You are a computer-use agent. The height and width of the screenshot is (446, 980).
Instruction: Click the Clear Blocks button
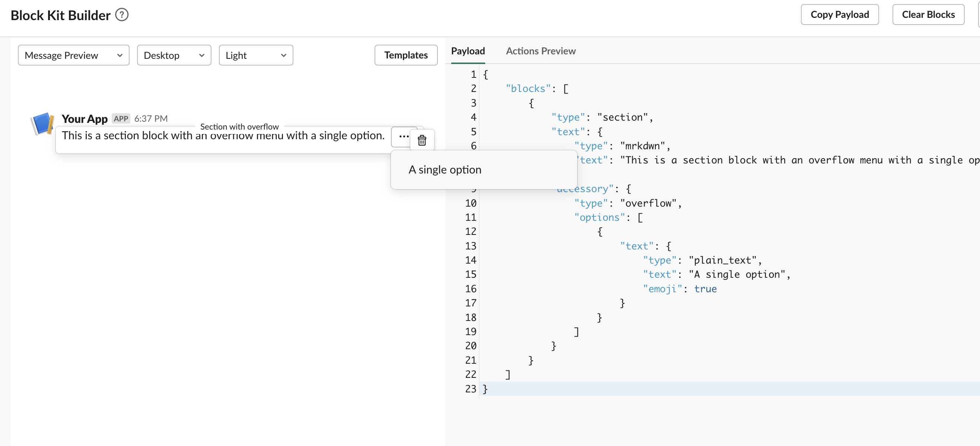(x=928, y=15)
